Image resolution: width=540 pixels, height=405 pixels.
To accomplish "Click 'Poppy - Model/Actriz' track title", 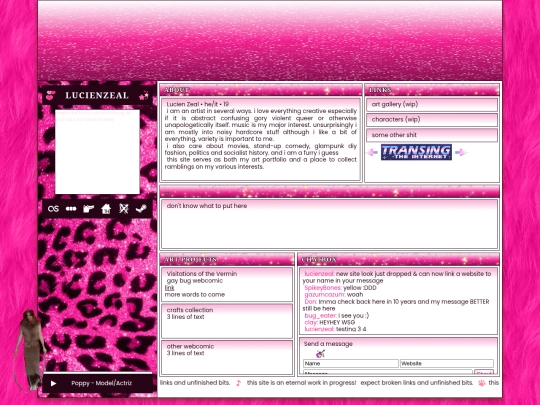I will click(102, 383).
